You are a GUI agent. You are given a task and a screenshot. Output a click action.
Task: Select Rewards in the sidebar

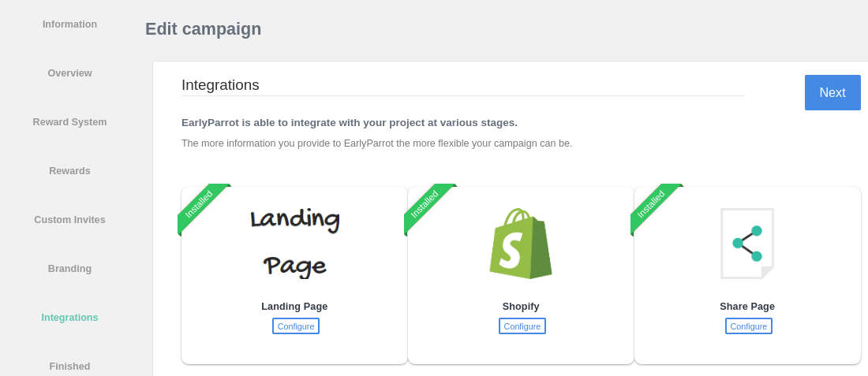pos(69,171)
